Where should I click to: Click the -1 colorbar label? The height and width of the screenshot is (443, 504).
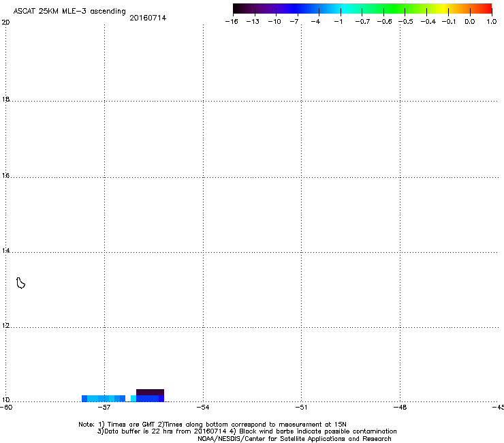(x=338, y=22)
